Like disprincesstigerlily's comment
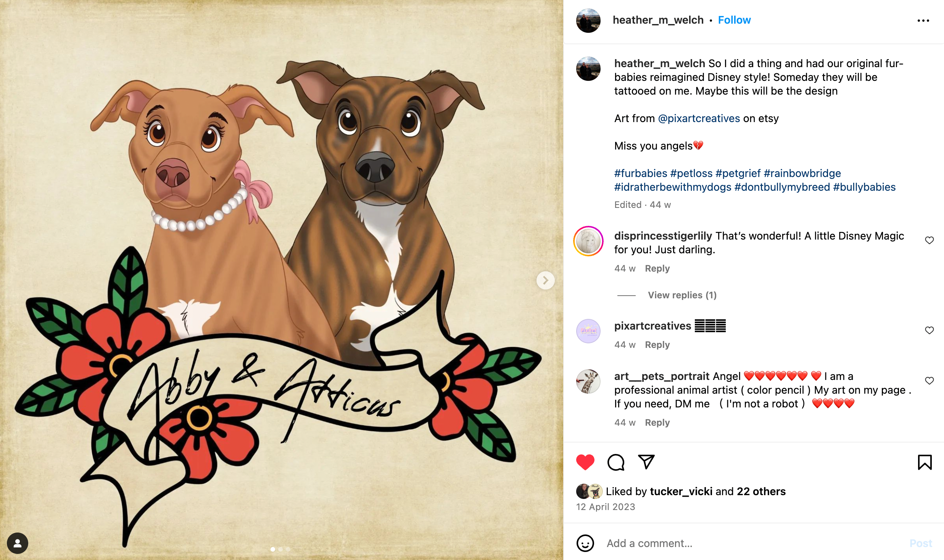 (929, 240)
